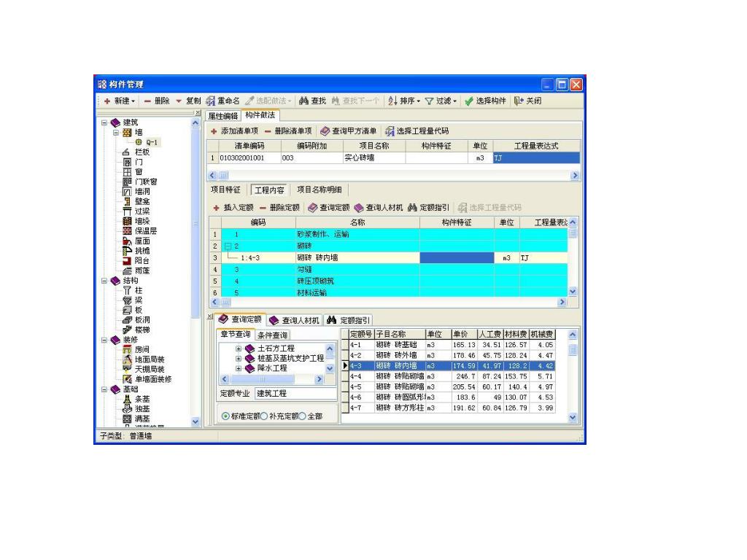Click right arrow of 清单 table scrollbar
The height and width of the screenshot is (560, 747).
575,175
